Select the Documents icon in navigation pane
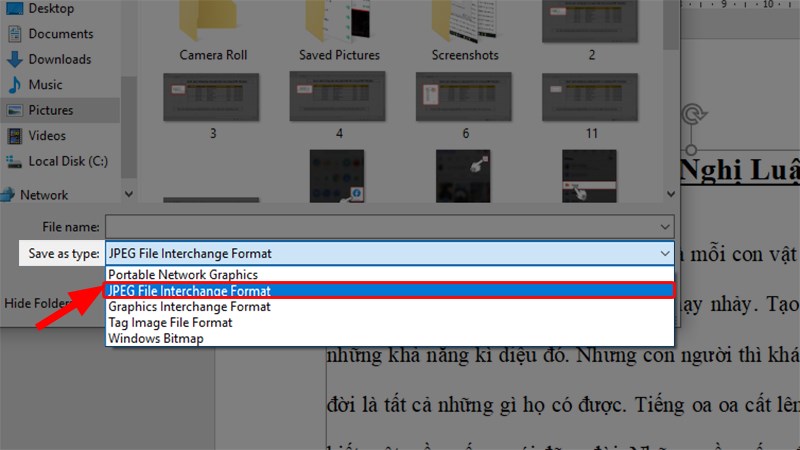This screenshot has width=800, height=450. click(14, 34)
